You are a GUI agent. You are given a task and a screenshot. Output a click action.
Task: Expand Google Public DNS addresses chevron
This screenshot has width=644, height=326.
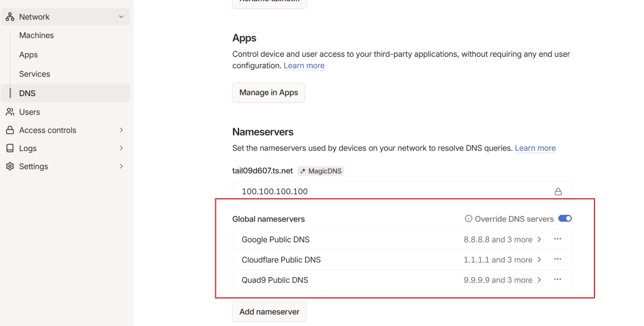(539, 239)
